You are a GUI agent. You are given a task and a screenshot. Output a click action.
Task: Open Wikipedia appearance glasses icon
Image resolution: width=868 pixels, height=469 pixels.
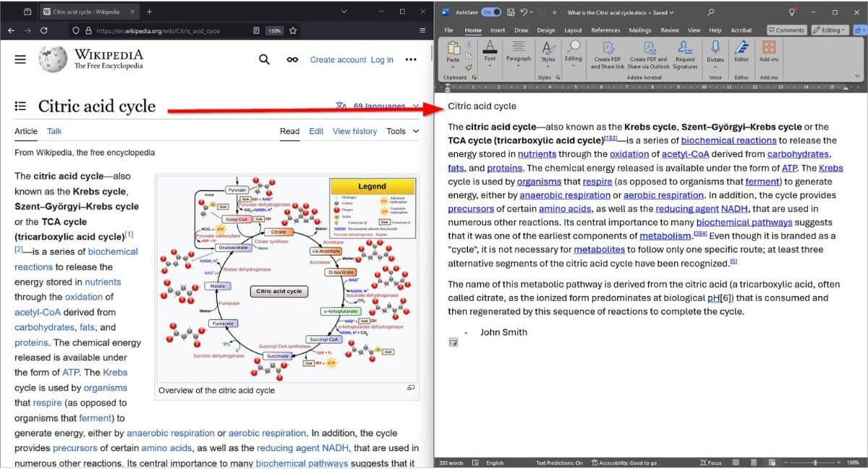pyautogui.click(x=292, y=60)
